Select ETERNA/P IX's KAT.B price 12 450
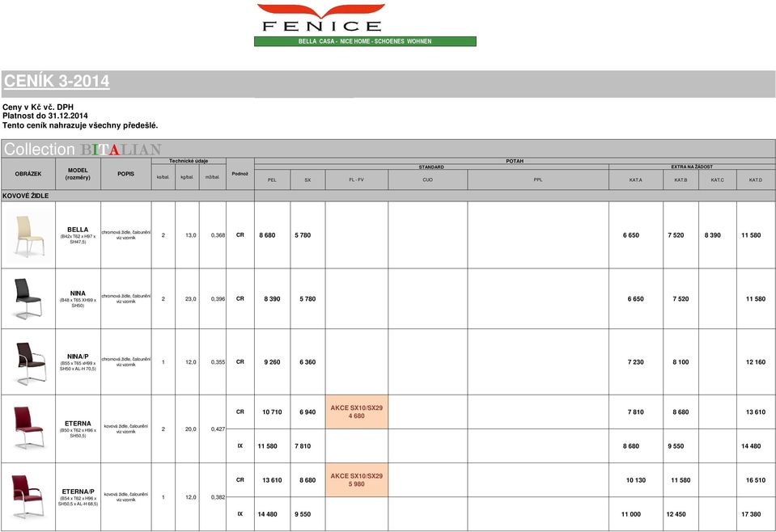The image size is (776, 532). pyautogui.click(x=676, y=515)
